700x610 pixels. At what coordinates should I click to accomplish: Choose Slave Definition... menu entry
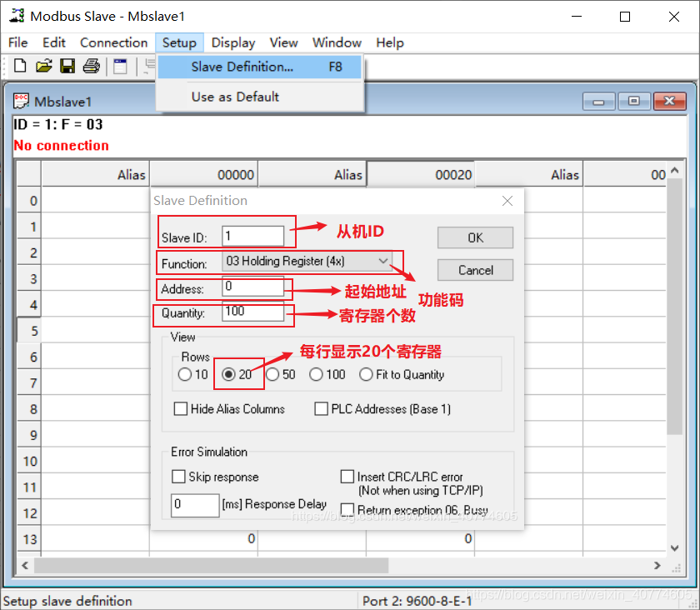pyautogui.click(x=259, y=67)
